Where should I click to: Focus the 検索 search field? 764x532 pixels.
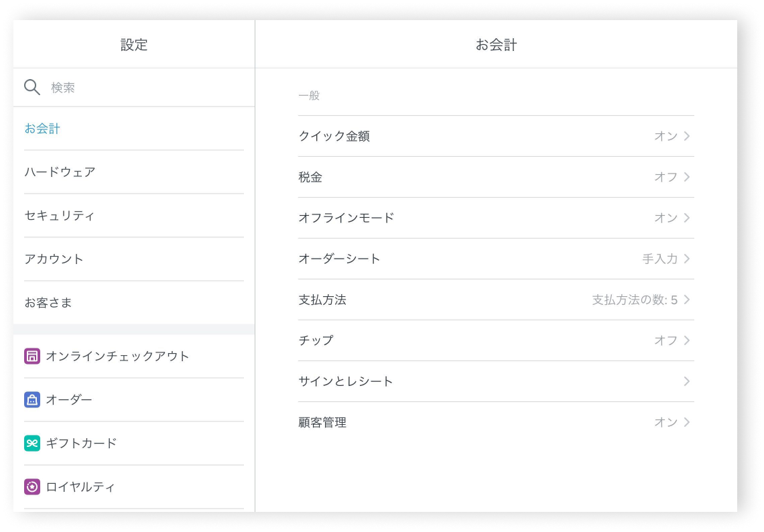coord(134,88)
